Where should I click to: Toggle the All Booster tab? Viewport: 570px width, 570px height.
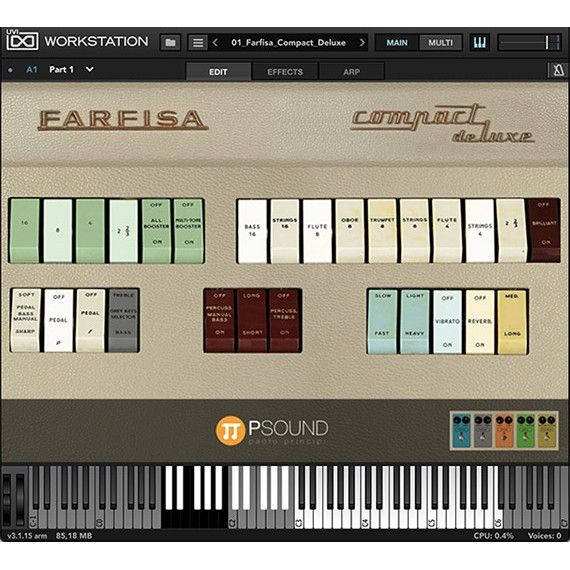pos(156,230)
